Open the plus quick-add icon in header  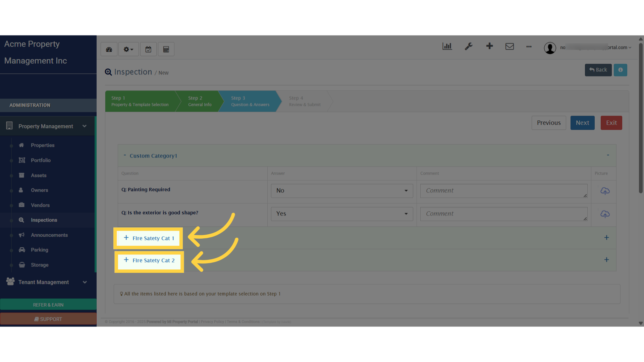[x=489, y=46]
